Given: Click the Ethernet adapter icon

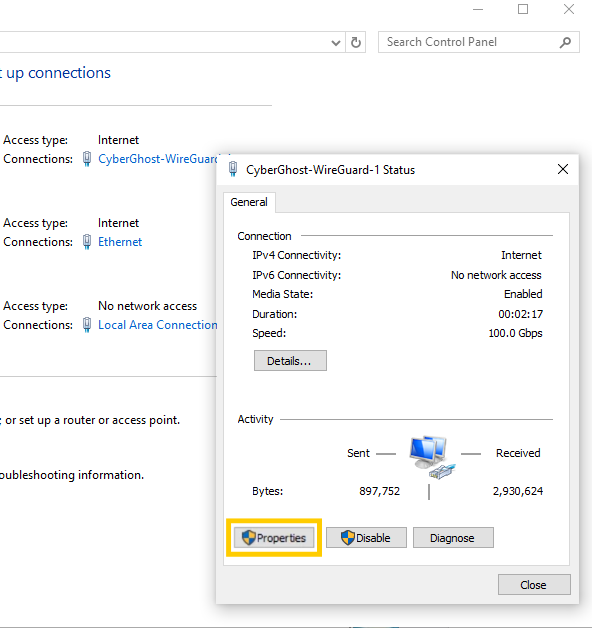Looking at the screenshot, I should 87,242.
